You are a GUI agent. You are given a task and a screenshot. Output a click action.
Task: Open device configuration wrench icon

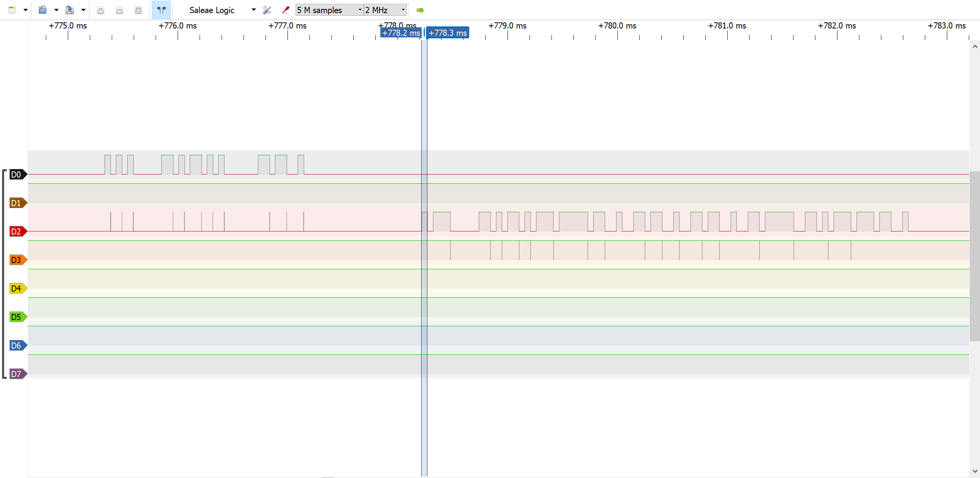267,10
